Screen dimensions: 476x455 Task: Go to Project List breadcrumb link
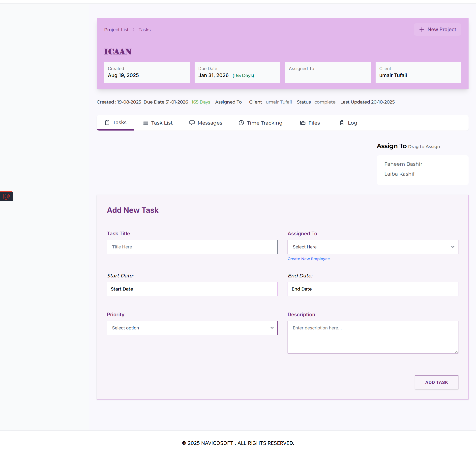pyautogui.click(x=116, y=30)
